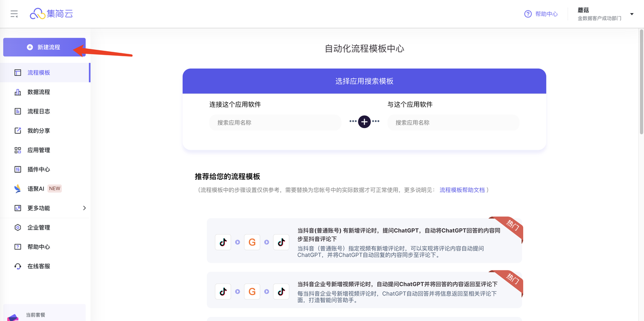644x321 pixels.
Task: Open the 帮助中心 link in the header
Action: pos(546,14)
